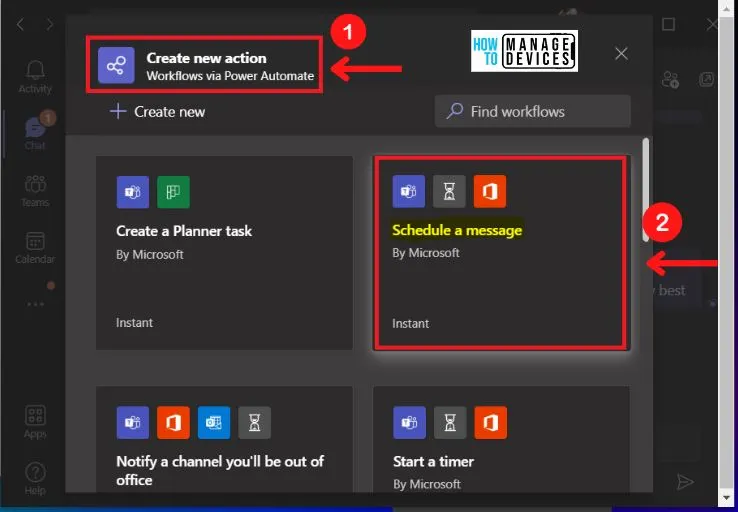Open Activity in the Teams sidebar
The height and width of the screenshot is (512, 738).
tap(35, 76)
